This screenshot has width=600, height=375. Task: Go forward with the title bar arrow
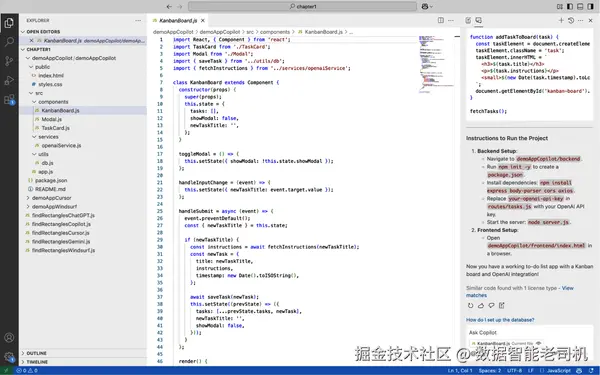click(x=180, y=7)
